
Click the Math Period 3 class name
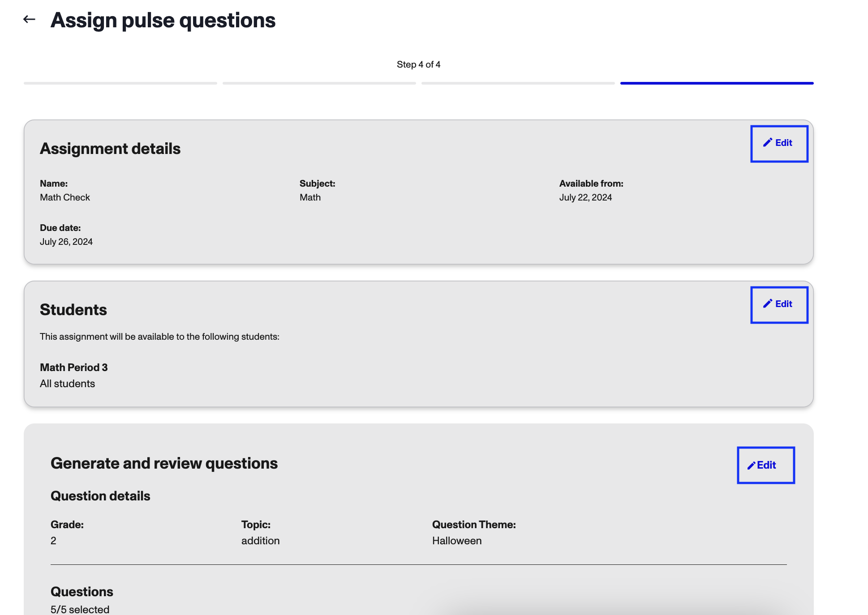click(x=74, y=367)
